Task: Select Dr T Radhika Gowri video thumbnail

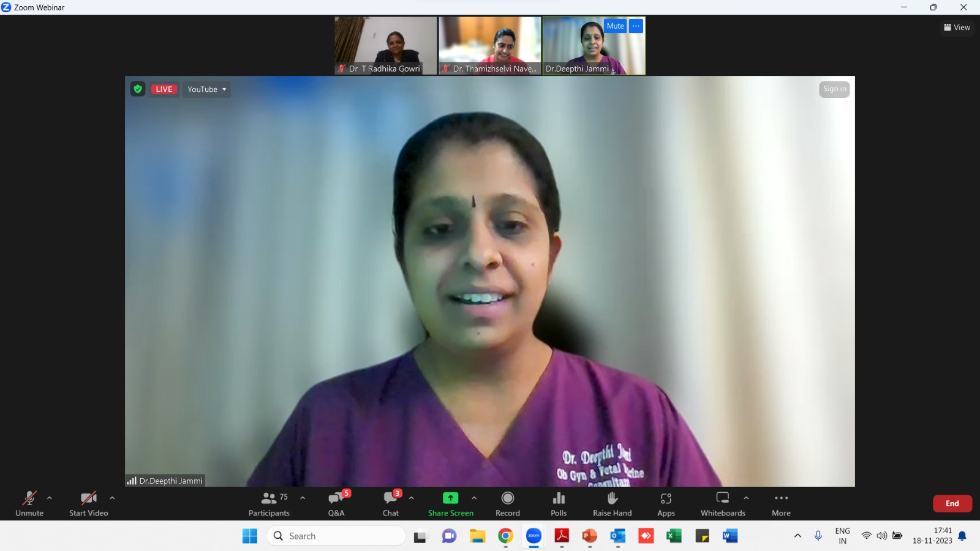Action: click(x=386, y=45)
